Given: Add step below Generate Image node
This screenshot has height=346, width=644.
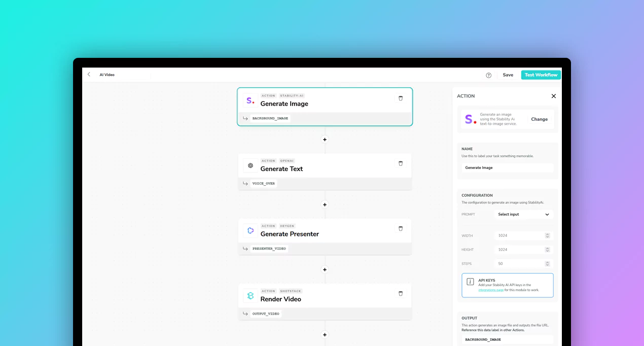Looking at the screenshot, I should (325, 140).
